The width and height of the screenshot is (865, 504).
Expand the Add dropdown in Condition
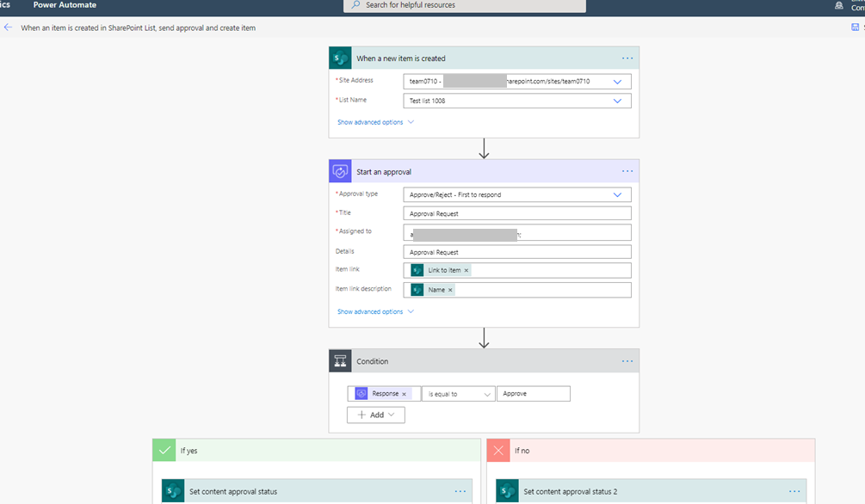375,415
